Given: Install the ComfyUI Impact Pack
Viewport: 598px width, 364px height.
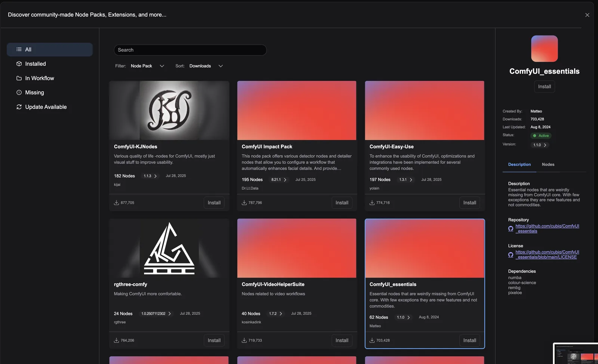Looking at the screenshot, I should pos(342,203).
